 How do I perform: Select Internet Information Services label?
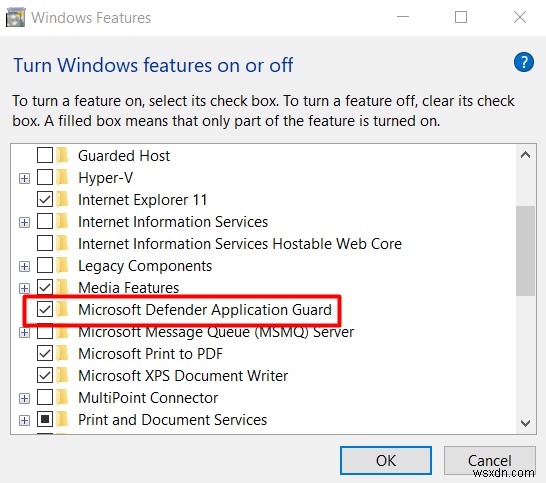[173, 222]
